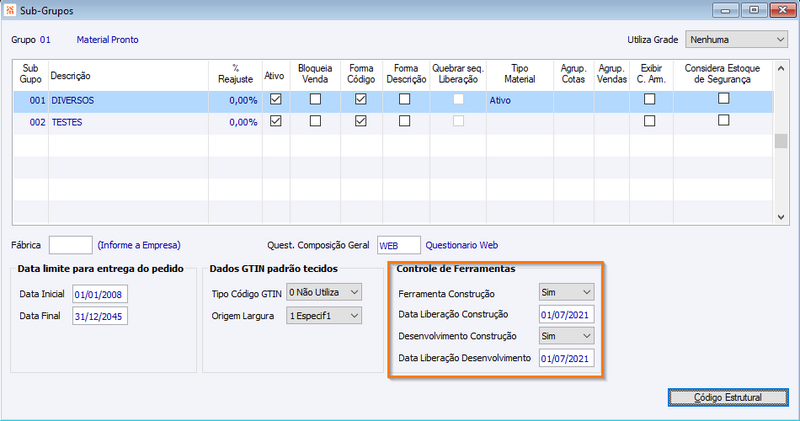The image size is (800, 421).
Task: Click the table scrollbar down arrow
Action: coord(781,217)
